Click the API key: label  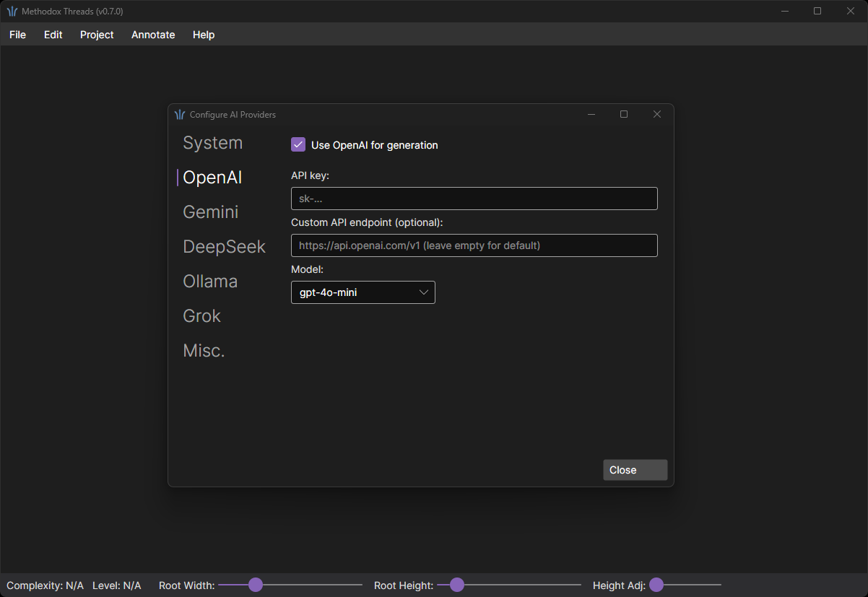pyautogui.click(x=311, y=175)
